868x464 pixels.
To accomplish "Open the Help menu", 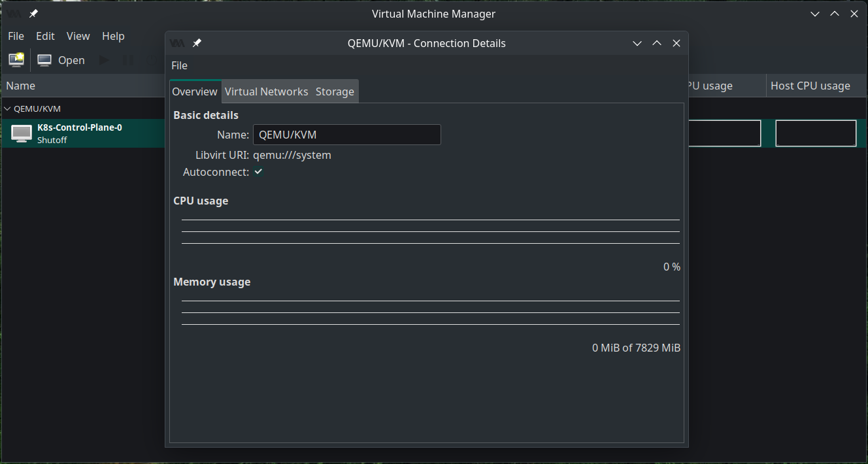I will click(113, 36).
